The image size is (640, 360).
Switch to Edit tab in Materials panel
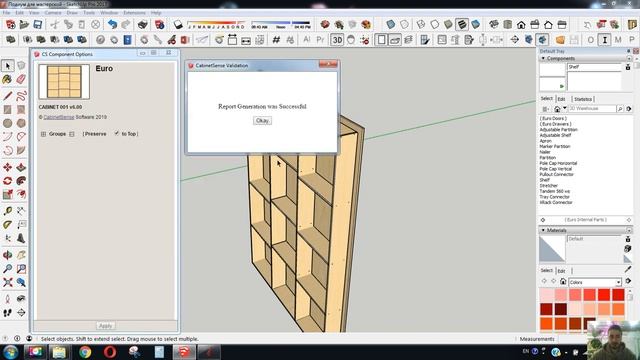point(562,271)
